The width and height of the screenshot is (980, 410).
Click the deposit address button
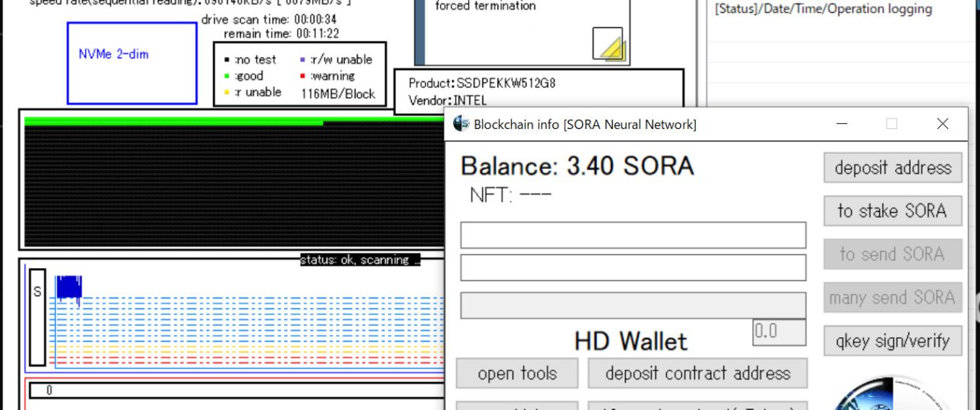click(893, 168)
